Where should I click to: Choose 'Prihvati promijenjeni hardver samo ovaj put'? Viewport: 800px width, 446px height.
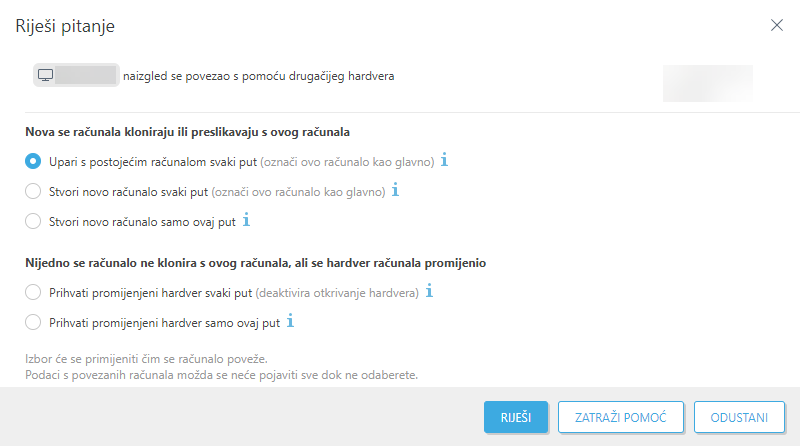[x=33, y=323]
